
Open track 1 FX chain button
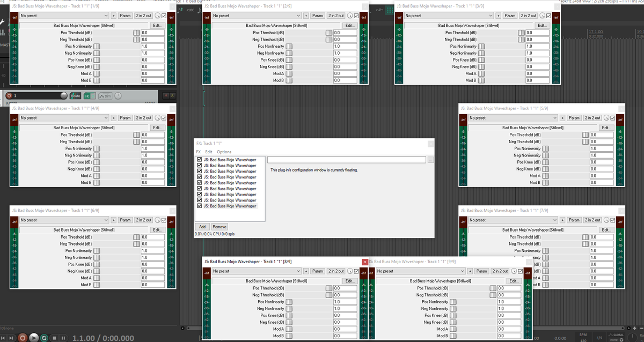point(87,96)
